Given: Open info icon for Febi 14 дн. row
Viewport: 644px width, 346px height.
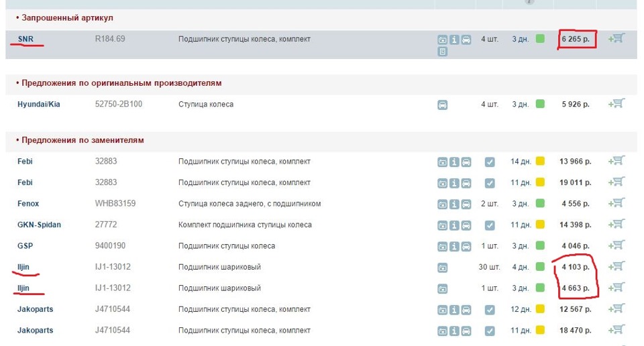Looking at the screenshot, I should coord(454,162).
